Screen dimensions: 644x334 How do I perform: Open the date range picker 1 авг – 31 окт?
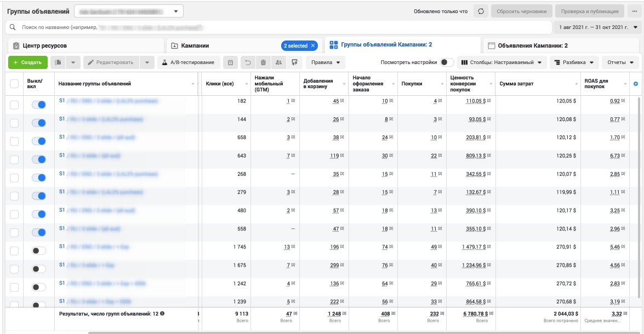(x=597, y=27)
